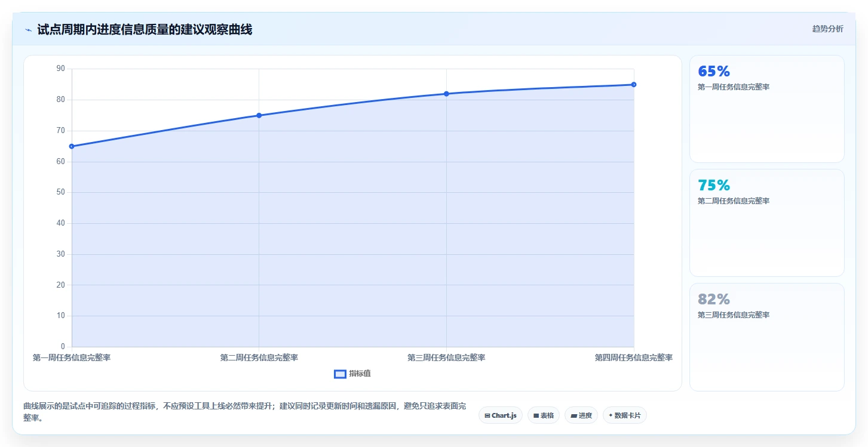The width and height of the screenshot is (868, 447).
Task: Click the fourth-week data point at 85
Action: click(x=634, y=85)
